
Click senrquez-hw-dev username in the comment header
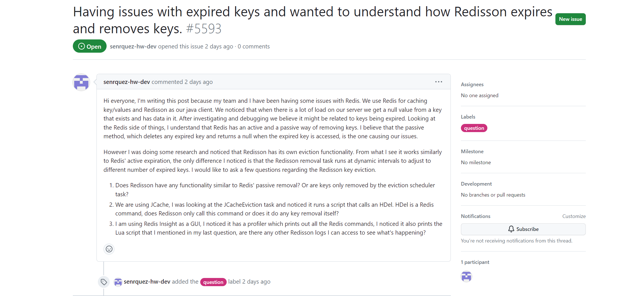point(127,82)
